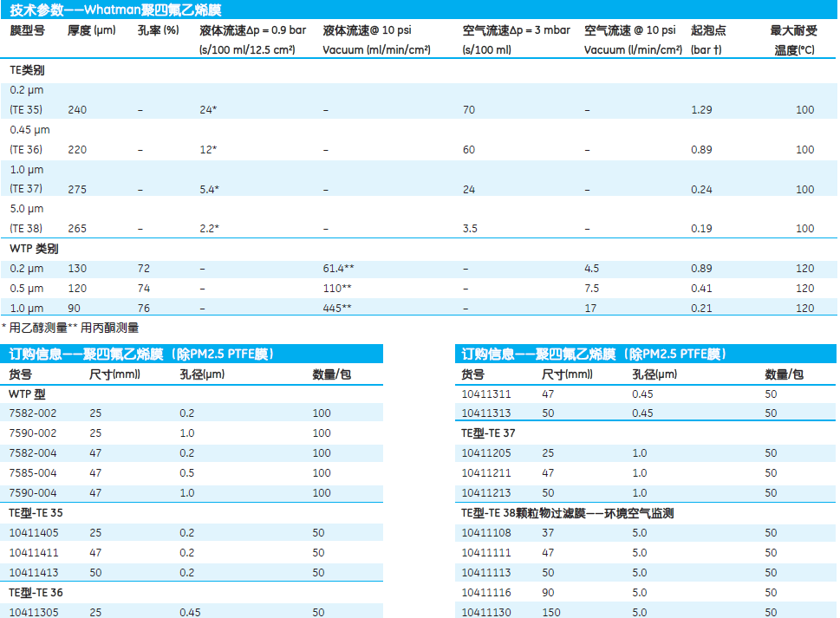
Task: Select catalog number "10411108"
Action: pos(486,533)
